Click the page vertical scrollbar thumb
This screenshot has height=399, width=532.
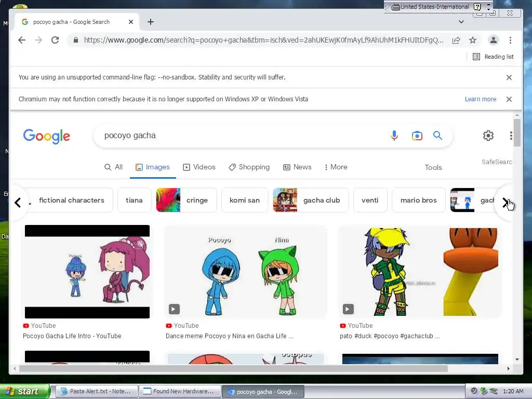[517, 132]
